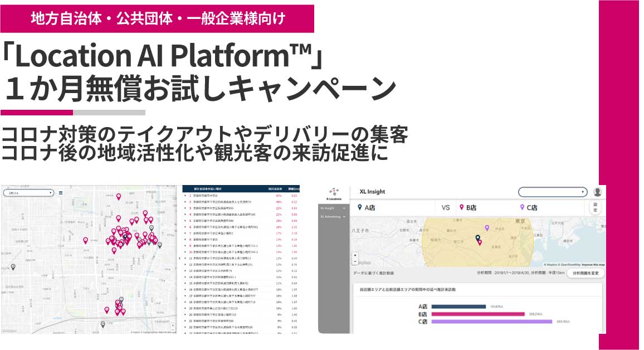
Task: Click the dark blue A店 pin in comparison header
Action: coord(360,207)
